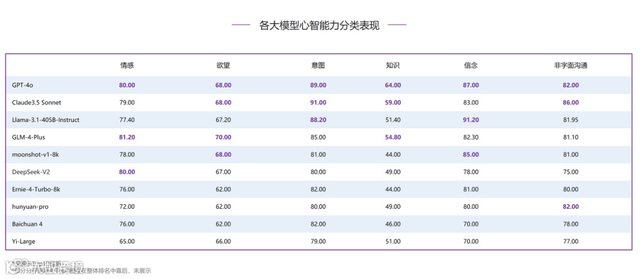Select Claude3.5 Sonnet's 情感 score 79.00
Screen dimensions: 644x279
(x=127, y=103)
